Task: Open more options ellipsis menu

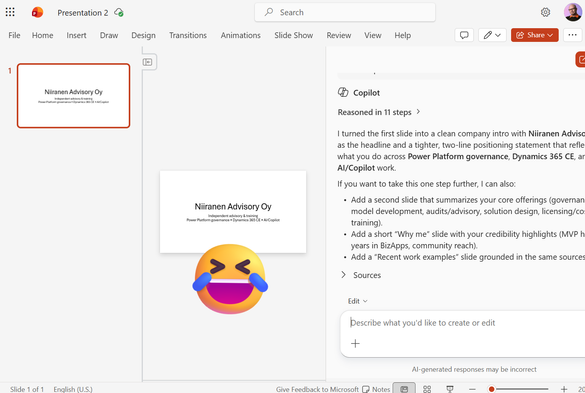Action: (572, 35)
